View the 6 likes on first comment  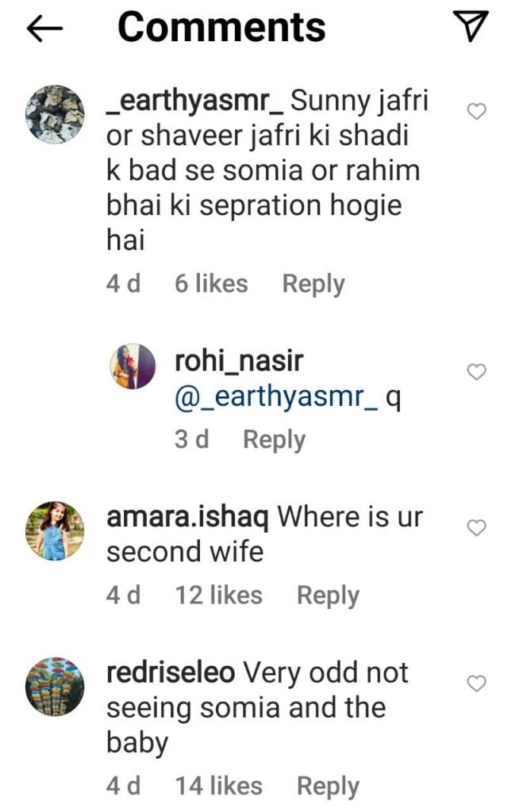tap(211, 284)
